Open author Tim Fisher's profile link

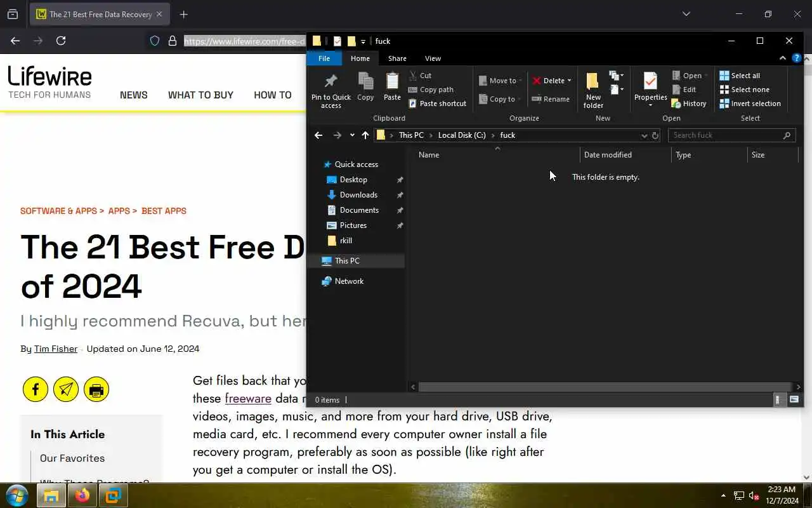56,349
